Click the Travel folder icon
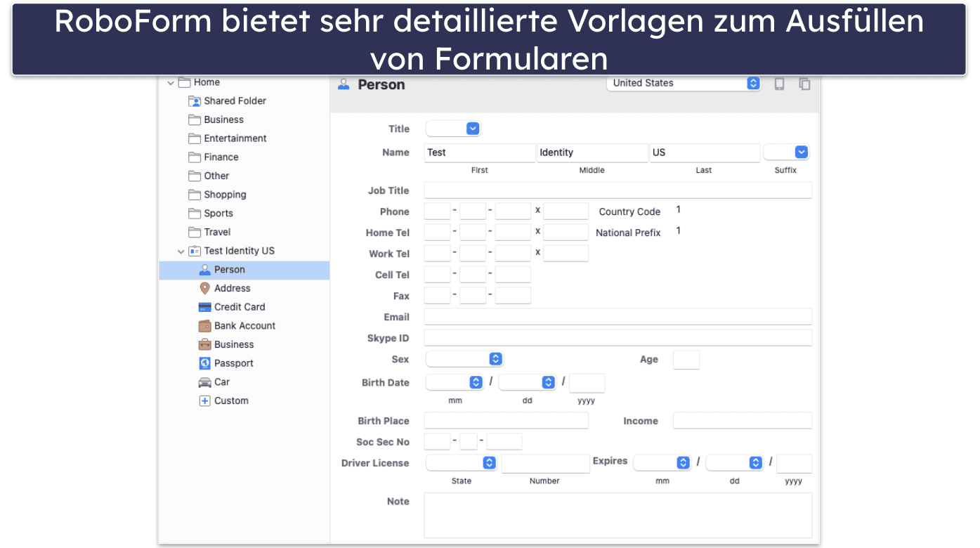 195,233
